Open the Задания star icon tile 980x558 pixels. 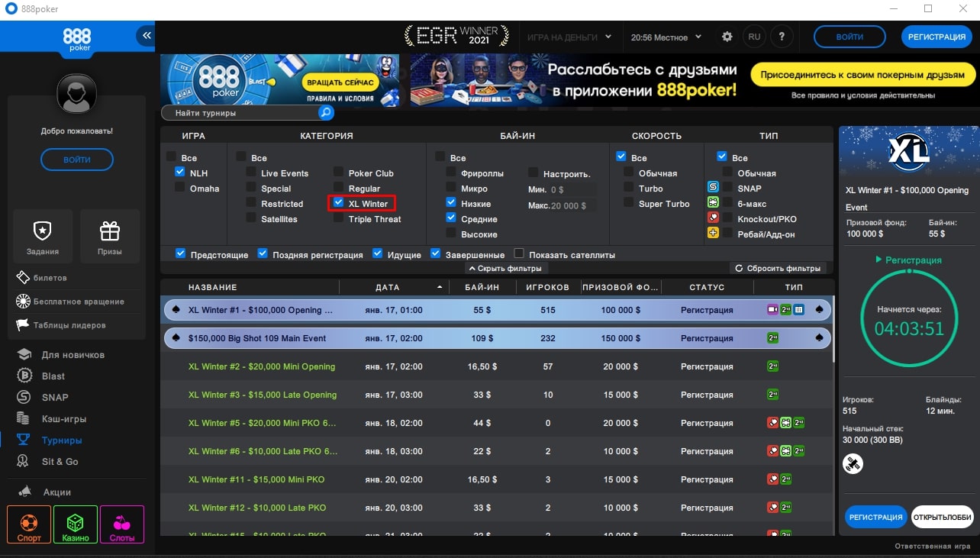pos(43,237)
